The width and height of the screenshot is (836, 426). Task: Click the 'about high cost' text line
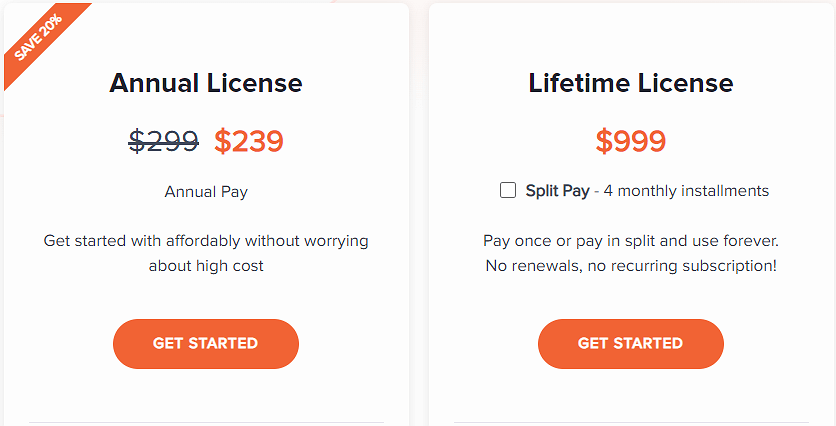point(206,266)
